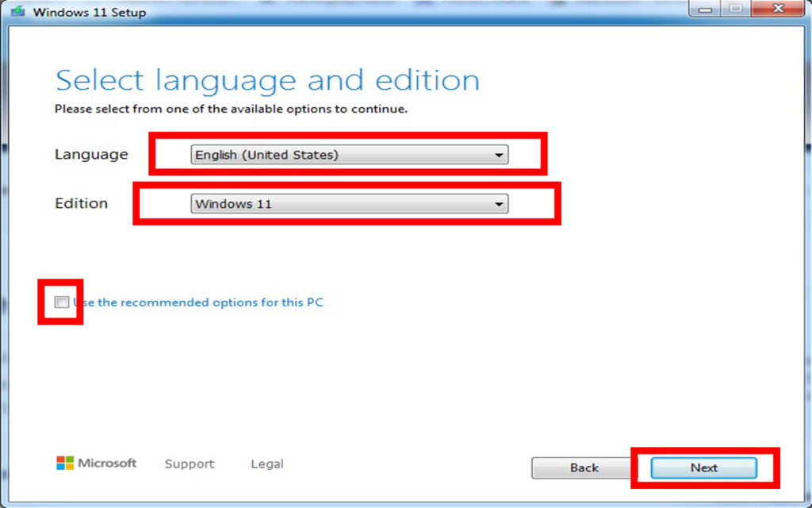Viewport: 812px width, 508px height.
Task: Click the Back button
Action: coord(584,468)
